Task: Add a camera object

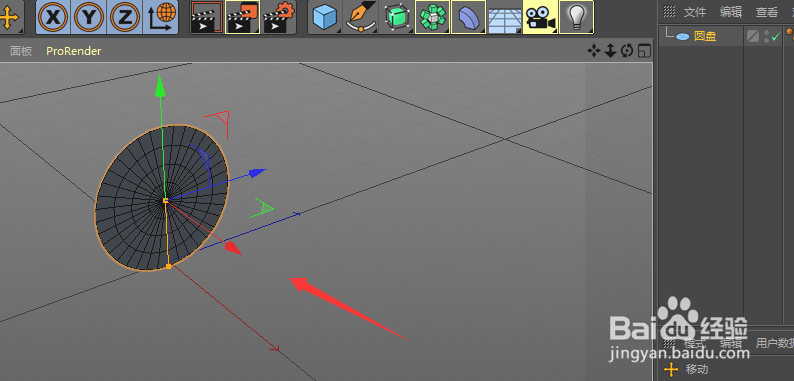Action: (x=540, y=17)
